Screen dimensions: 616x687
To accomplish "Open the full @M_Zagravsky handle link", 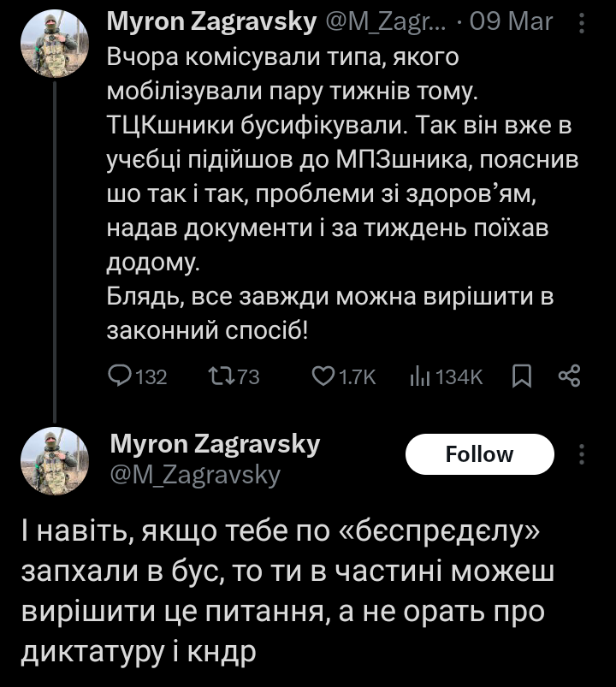I will [x=195, y=474].
